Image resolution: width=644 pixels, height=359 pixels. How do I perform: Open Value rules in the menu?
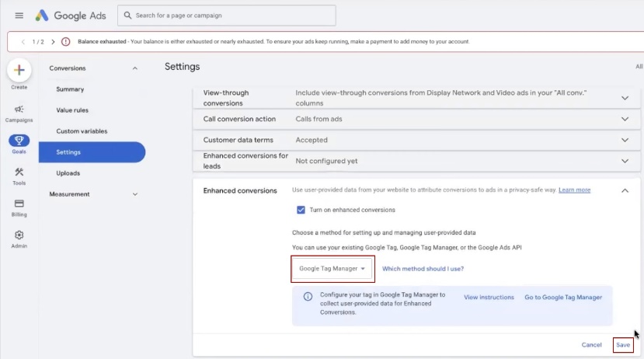click(x=72, y=110)
